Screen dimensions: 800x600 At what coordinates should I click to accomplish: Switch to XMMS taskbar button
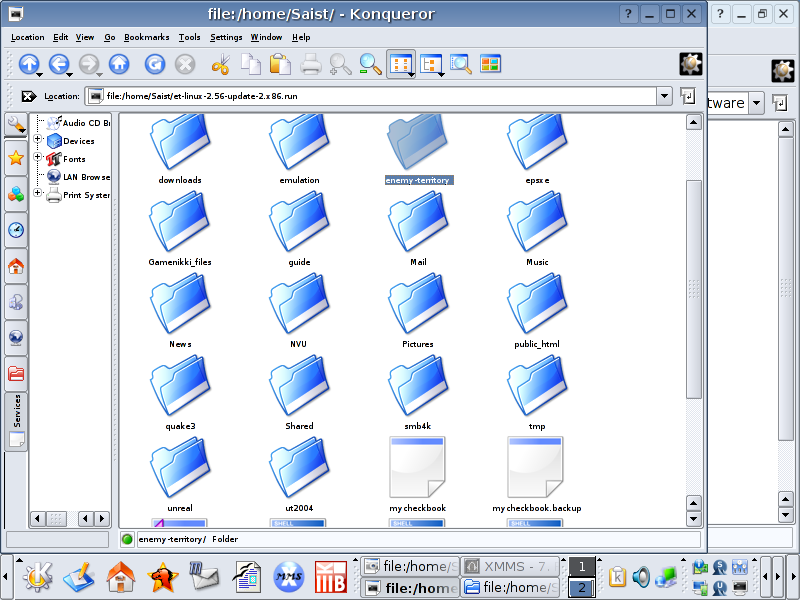tap(512, 567)
